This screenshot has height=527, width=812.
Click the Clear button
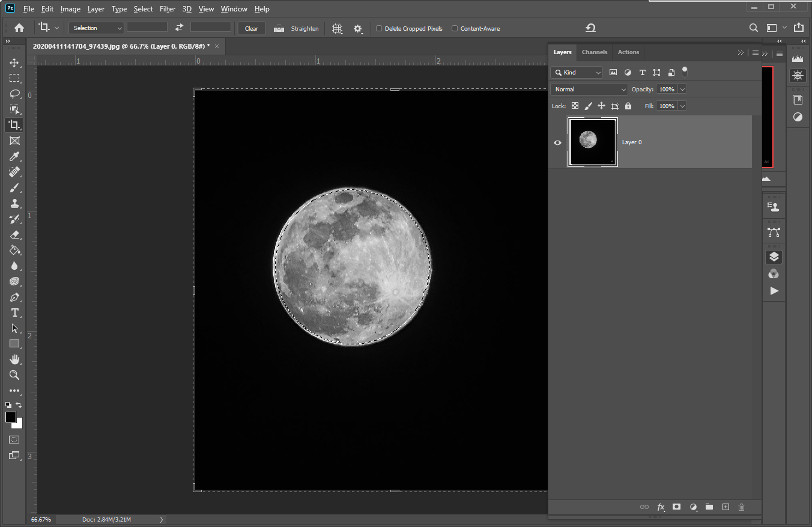click(x=252, y=28)
